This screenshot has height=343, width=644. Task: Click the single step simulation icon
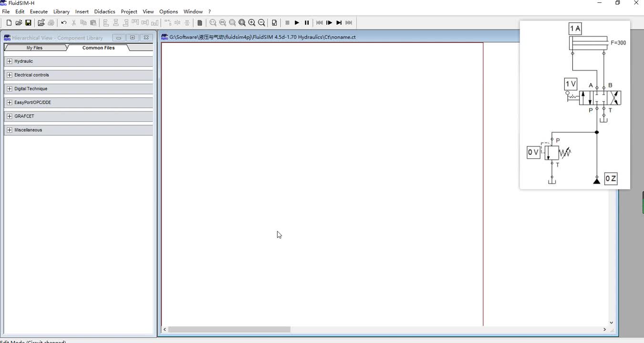[x=329, y=23]
